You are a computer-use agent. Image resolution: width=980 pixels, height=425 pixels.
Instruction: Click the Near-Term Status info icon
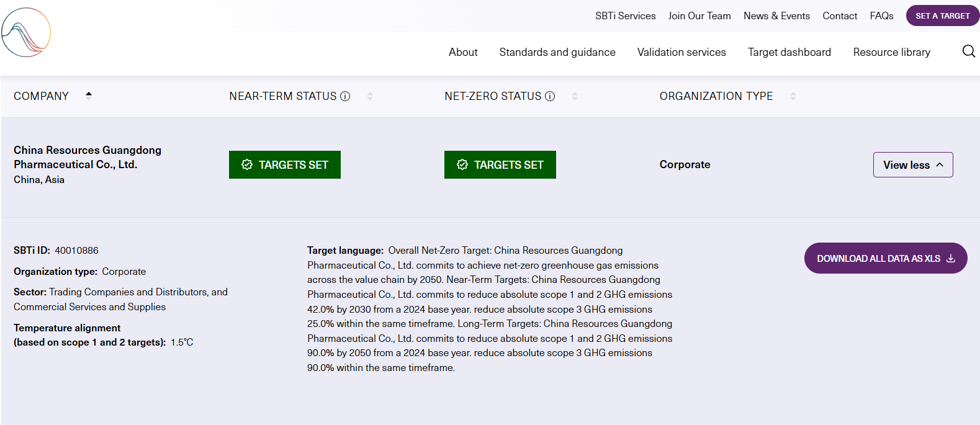345,96
